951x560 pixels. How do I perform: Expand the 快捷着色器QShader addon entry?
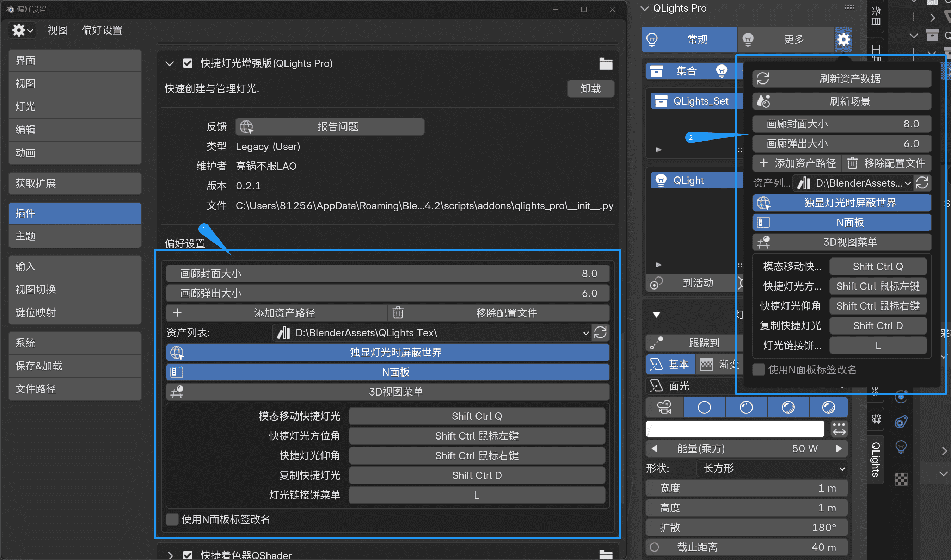coord(170,555)
